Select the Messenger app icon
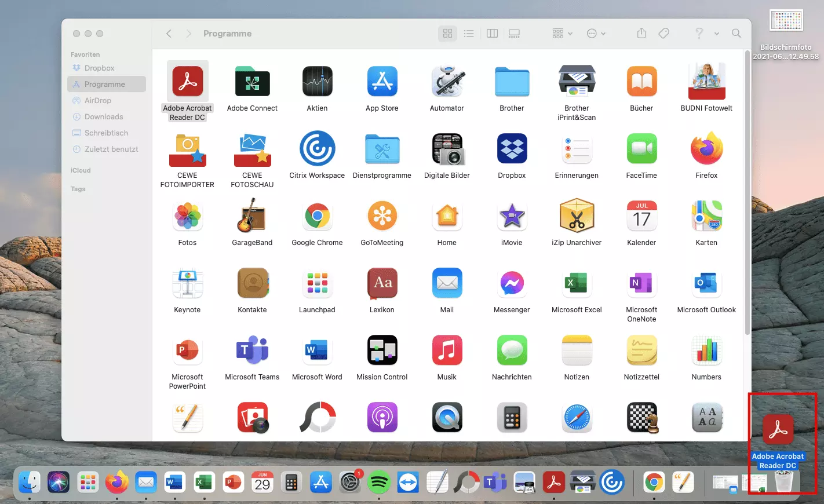This screenshot has width=824, height=504. (512, 283)
